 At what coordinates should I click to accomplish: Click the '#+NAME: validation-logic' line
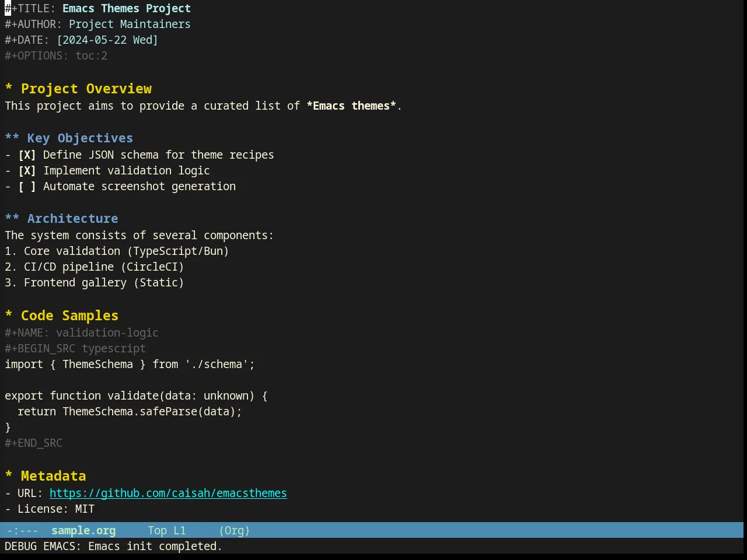coord(82,333)
